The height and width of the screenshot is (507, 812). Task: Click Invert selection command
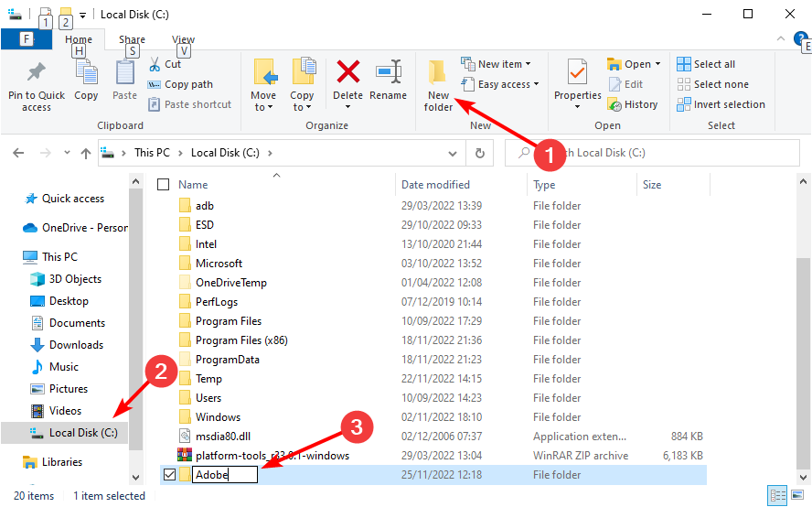(721, 104)
